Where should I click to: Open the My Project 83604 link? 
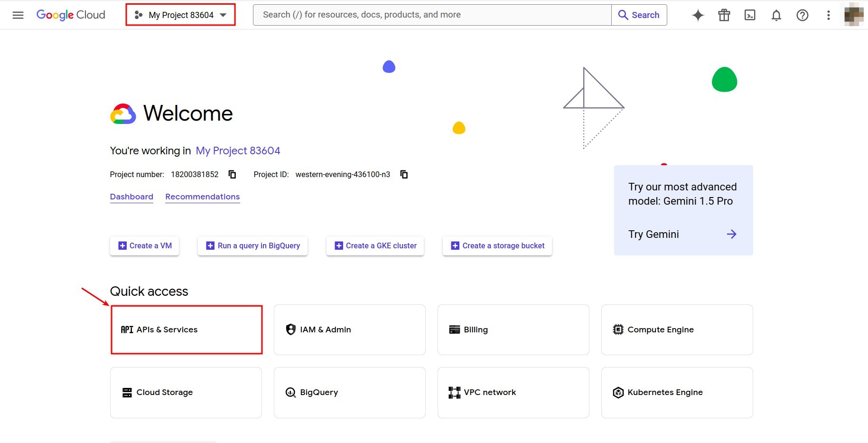pos(238,151)
